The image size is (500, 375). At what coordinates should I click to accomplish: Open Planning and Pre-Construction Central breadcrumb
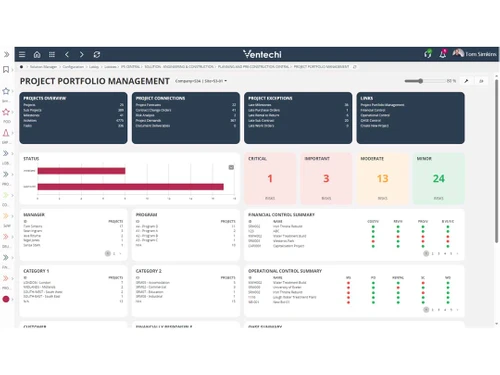[253, 67]
